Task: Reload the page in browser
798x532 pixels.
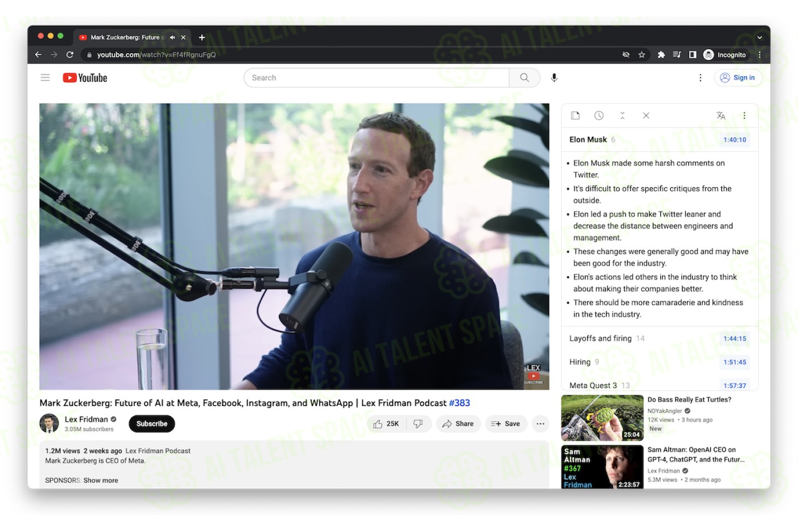Action: [70, 54]
